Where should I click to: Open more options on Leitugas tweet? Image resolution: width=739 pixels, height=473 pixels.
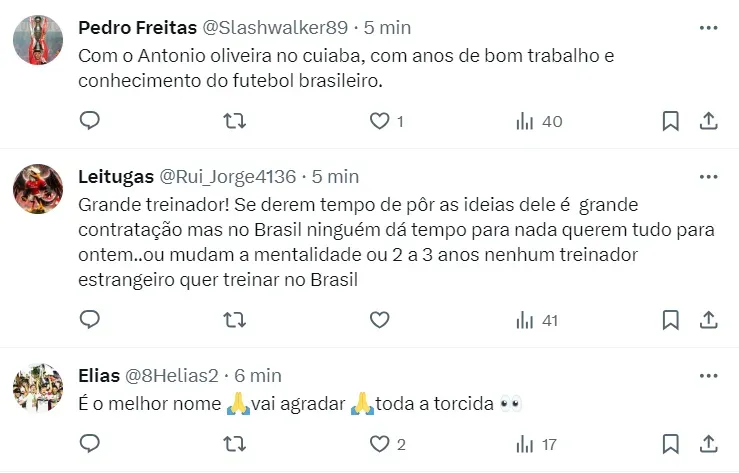coord(708,177)
